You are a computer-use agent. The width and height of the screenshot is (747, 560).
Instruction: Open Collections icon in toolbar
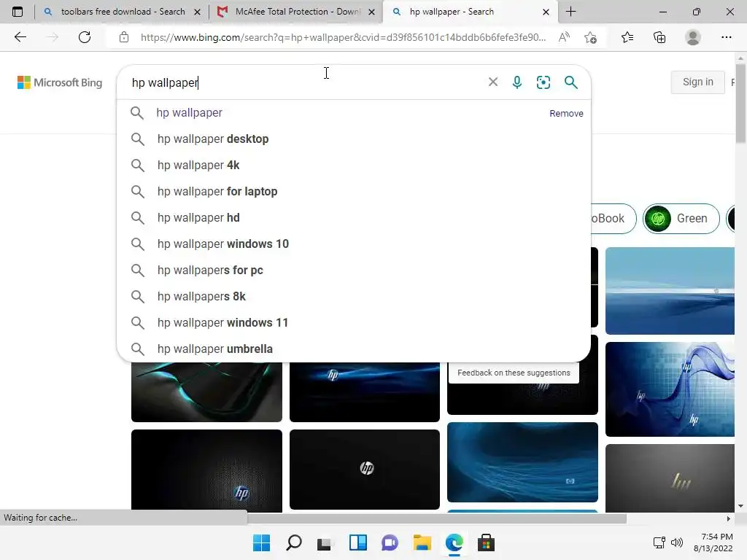click(659, 37)
